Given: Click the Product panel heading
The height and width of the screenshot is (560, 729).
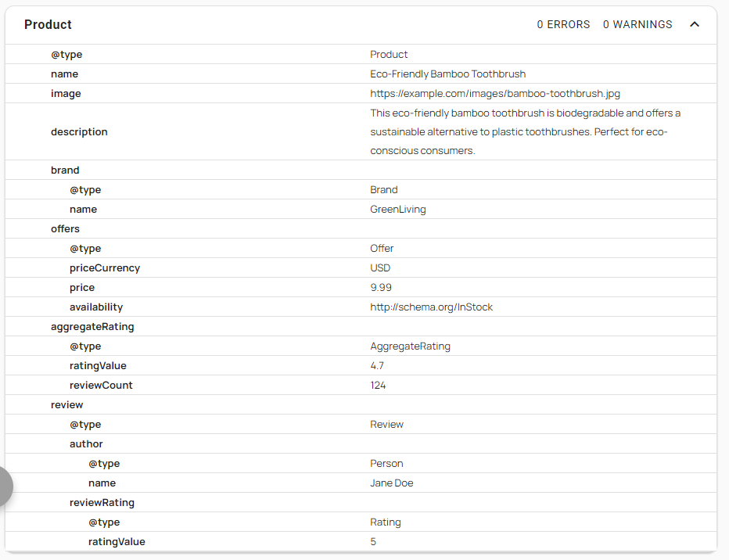Looking at the screenshot, I should coord(48,24).
